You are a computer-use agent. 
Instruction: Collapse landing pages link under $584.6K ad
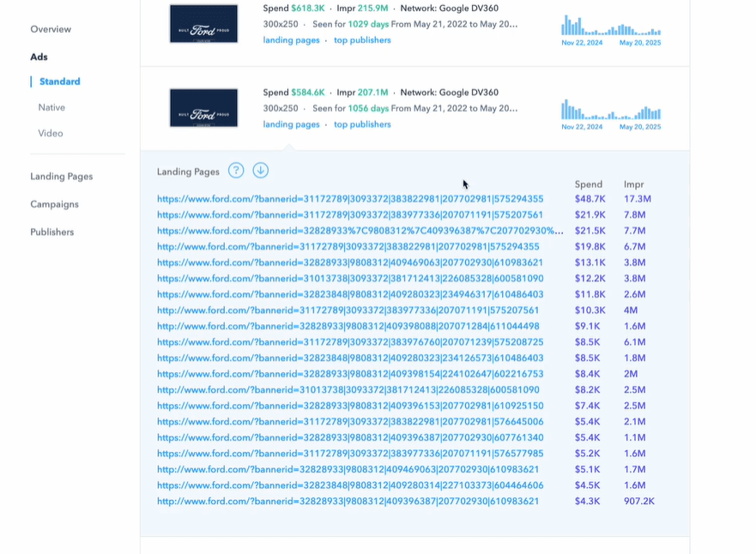[x=291, y=124]
